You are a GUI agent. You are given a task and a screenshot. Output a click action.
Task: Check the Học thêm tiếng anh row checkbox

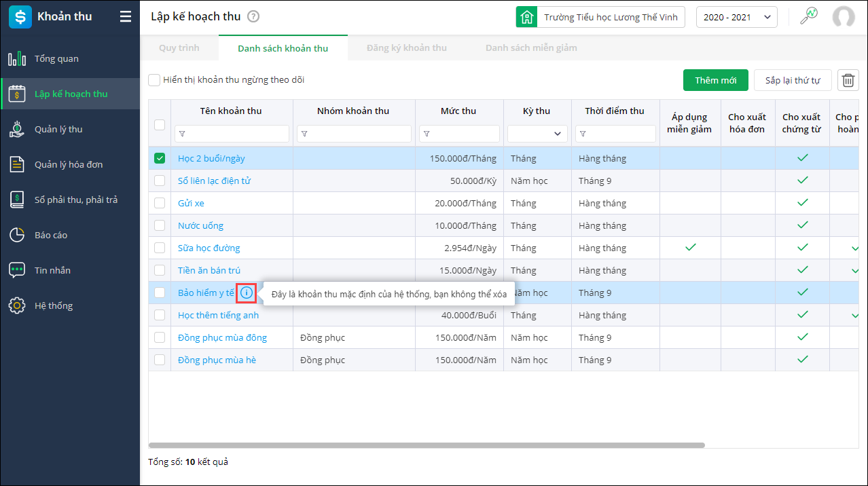(x=160, y=315)
